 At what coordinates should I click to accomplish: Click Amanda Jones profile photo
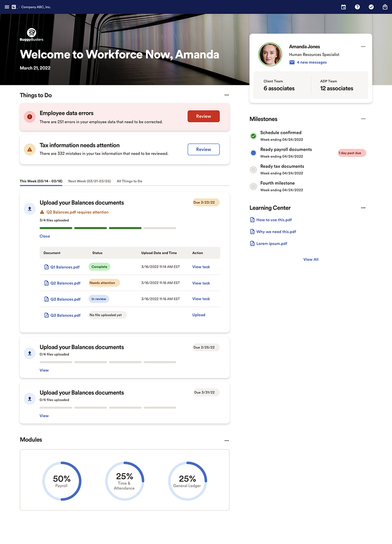tap(270, 54)
